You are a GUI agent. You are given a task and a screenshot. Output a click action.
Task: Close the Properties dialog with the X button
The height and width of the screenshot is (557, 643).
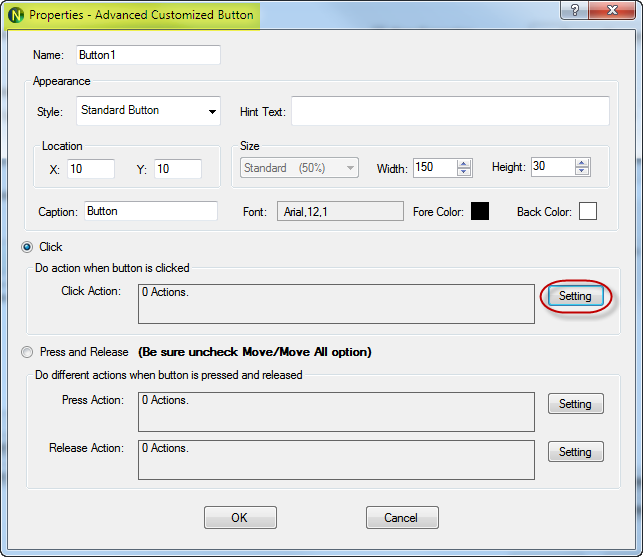[x=612, y=10]
